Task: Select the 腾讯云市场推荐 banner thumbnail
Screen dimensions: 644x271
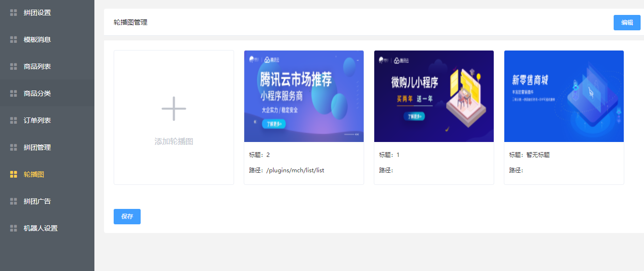Action: [304, 96]
